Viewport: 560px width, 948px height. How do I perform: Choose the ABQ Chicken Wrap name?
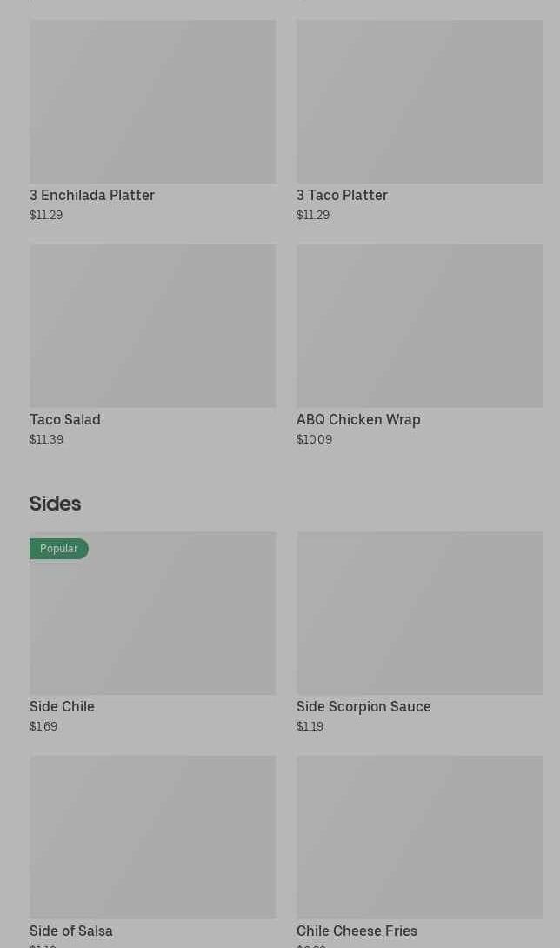tap(358, 419)
